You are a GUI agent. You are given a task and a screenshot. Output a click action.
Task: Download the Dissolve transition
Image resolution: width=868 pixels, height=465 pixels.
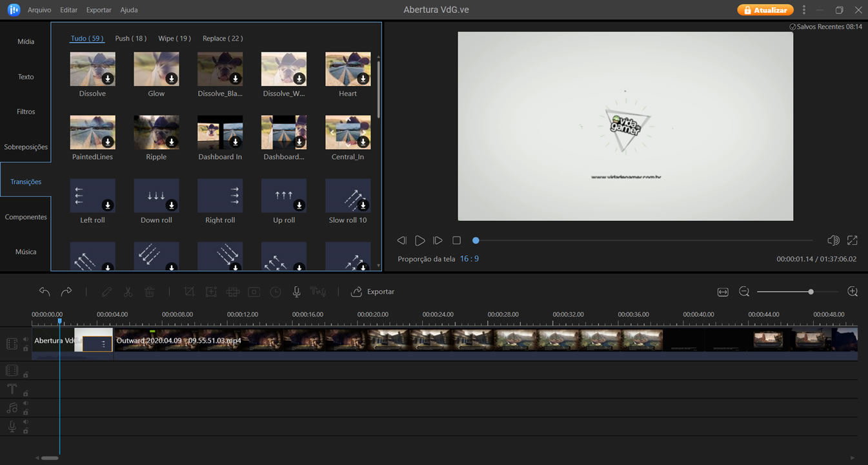pos(108,78)
